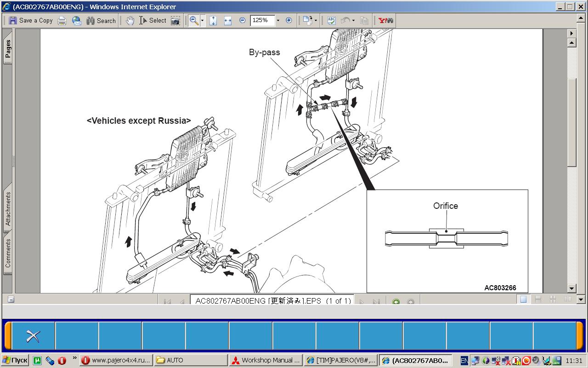Screen dimensions: 588x368
Task: Activate the text Select tool
Action: pos(153,20)
